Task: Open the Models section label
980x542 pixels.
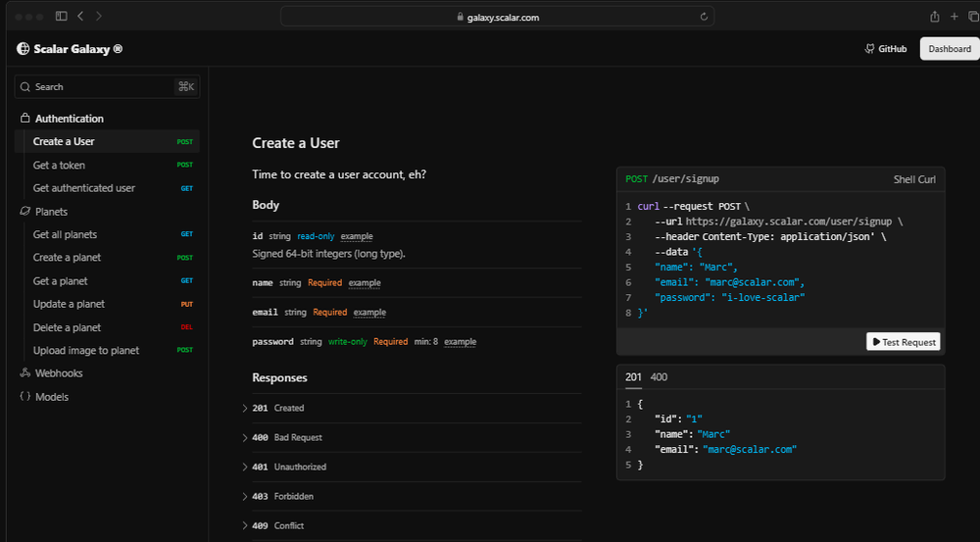Action: click(52, 397)
